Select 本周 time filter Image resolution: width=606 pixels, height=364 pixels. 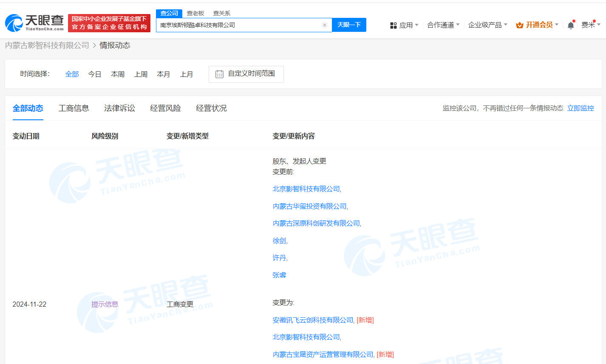point(118,74)
